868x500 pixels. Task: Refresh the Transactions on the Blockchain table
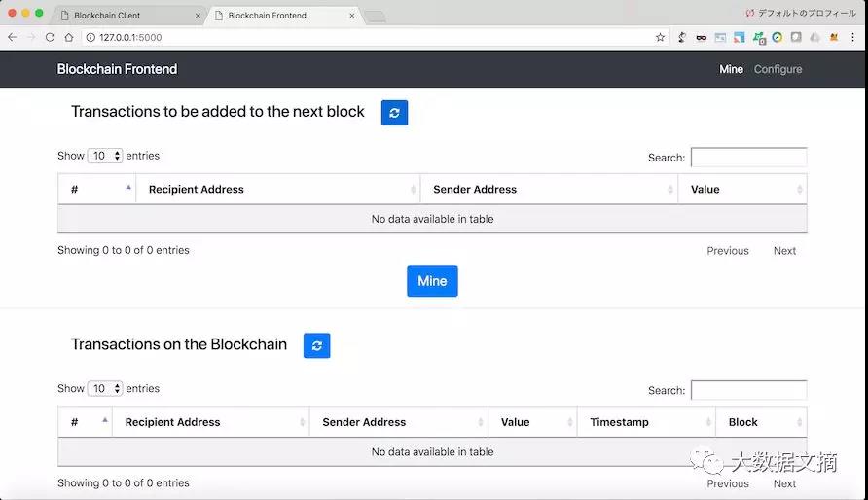(316, 345)
